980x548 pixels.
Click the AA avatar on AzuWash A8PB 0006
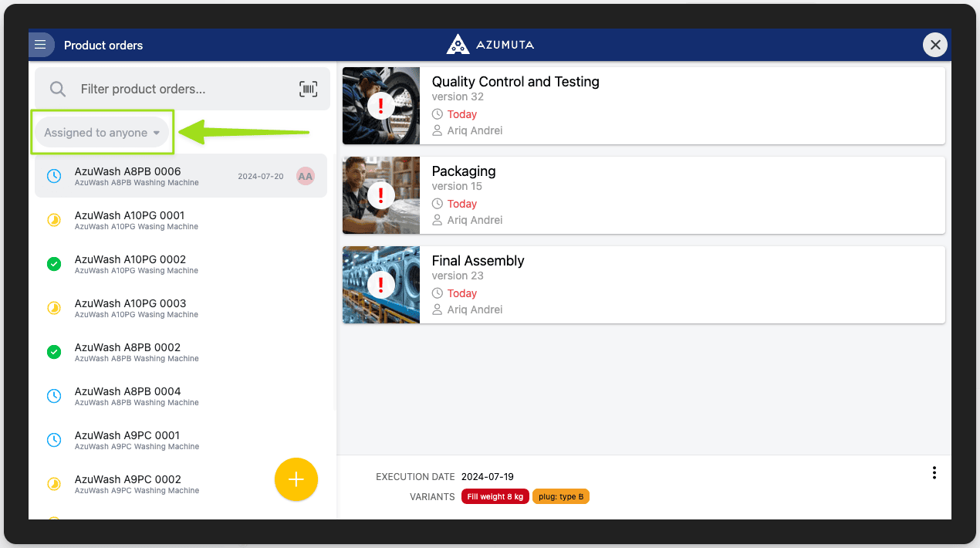(x=305, y=175)
